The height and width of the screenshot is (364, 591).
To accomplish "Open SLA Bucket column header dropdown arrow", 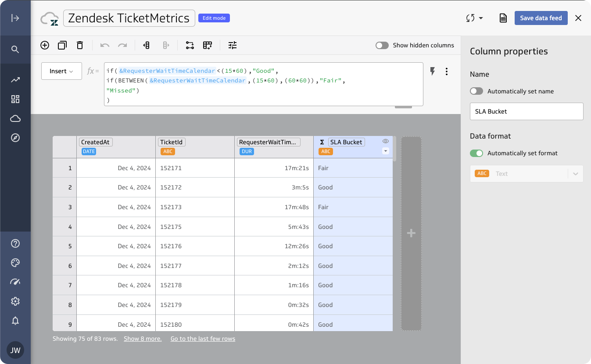I will pyautogui.click(x=386, y=151).
